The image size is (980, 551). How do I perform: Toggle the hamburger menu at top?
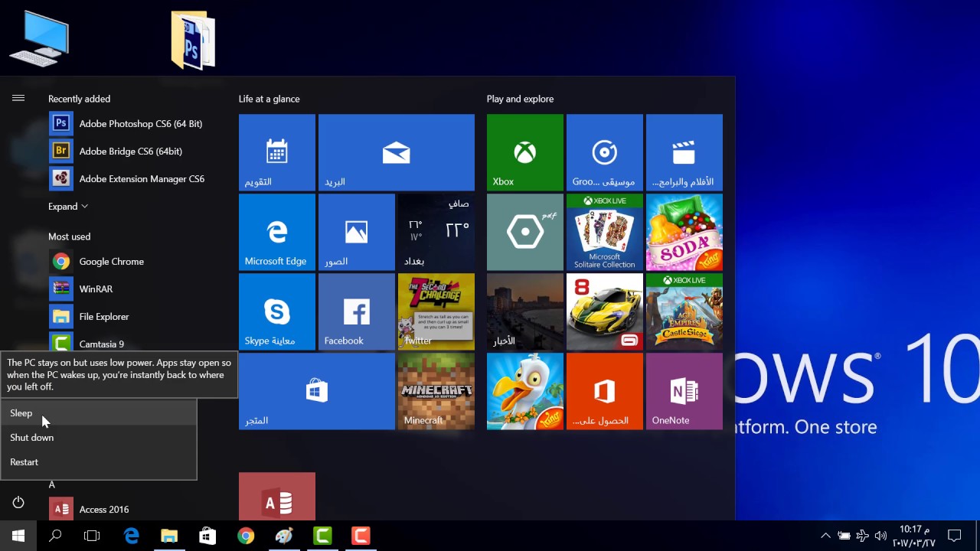18,98
